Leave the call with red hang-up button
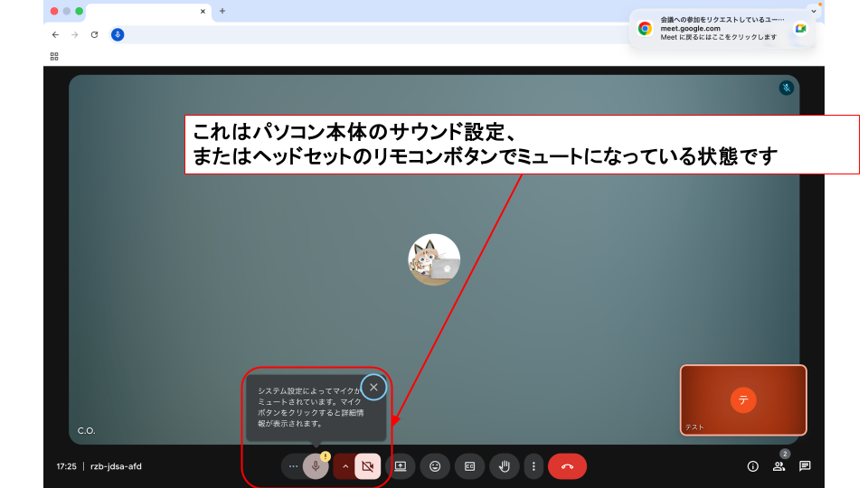868x488 pixels. (x=567, y=466)
